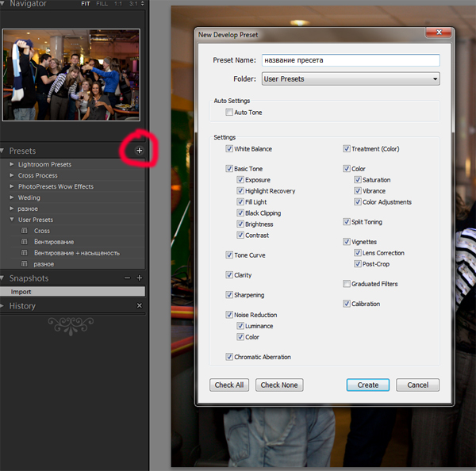Uncheck Color Adjustments setting
Viewport: 476px width, 471px height.
tap(358, 202)
